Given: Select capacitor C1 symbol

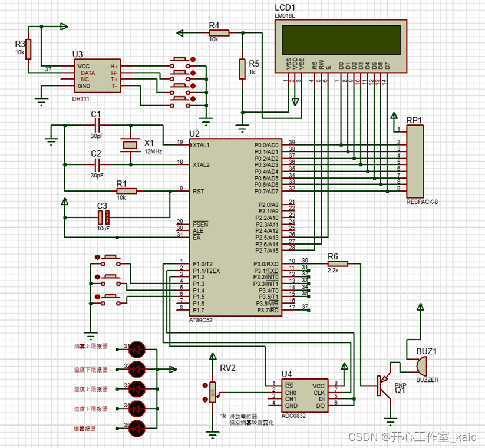Looking at the screenshot, I should tap(97, 125).
